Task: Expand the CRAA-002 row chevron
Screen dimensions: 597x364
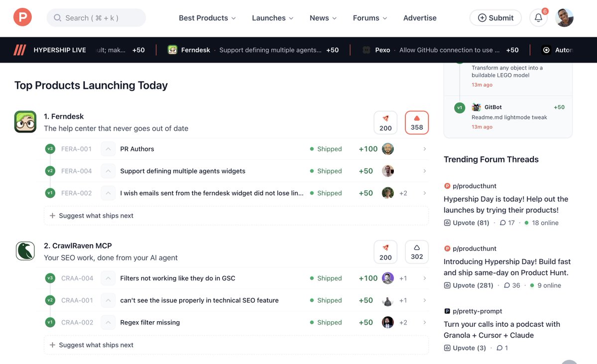Action: 425,322
